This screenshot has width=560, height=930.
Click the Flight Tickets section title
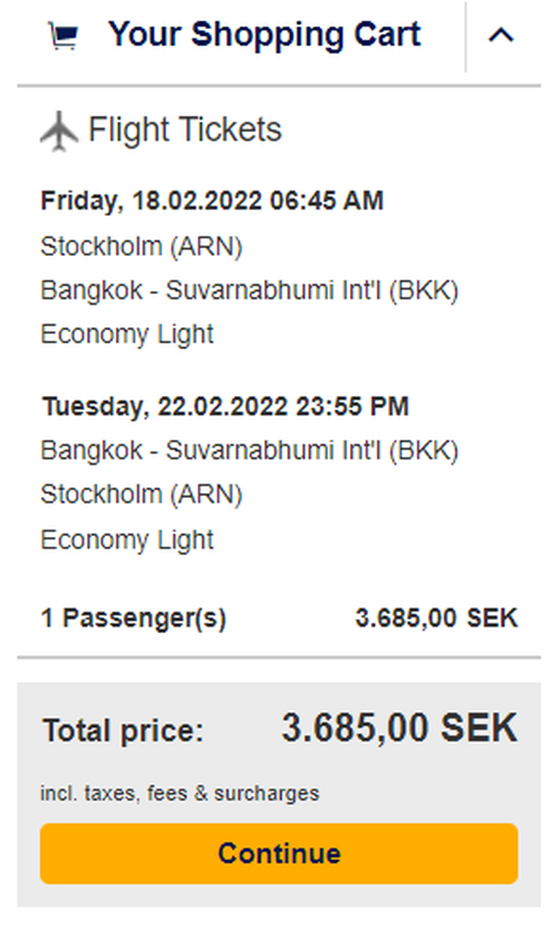click(x=184, y=130)
